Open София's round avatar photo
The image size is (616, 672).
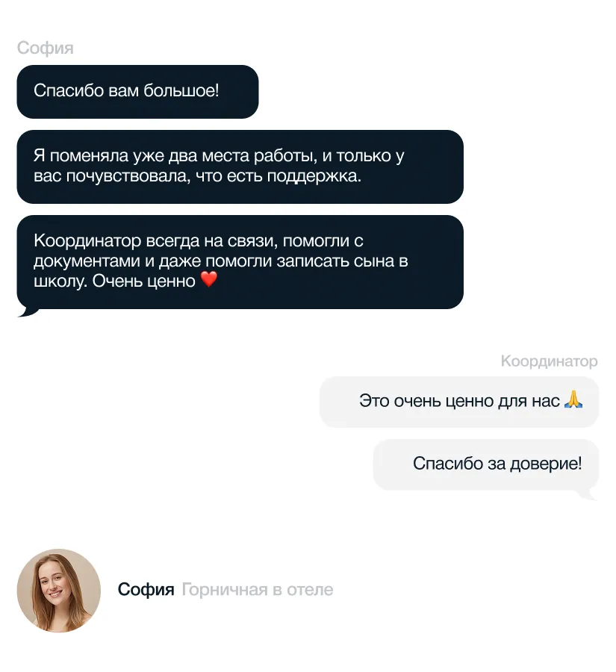pos(59,590)
